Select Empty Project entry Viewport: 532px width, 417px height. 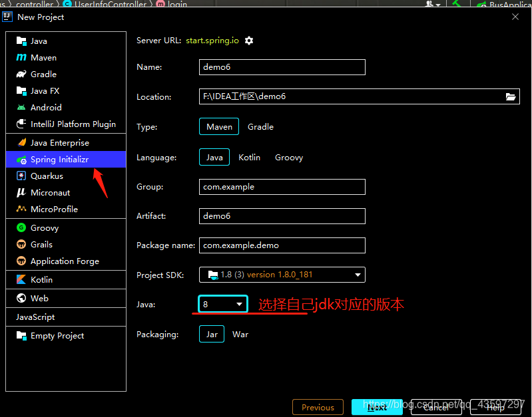66,336
